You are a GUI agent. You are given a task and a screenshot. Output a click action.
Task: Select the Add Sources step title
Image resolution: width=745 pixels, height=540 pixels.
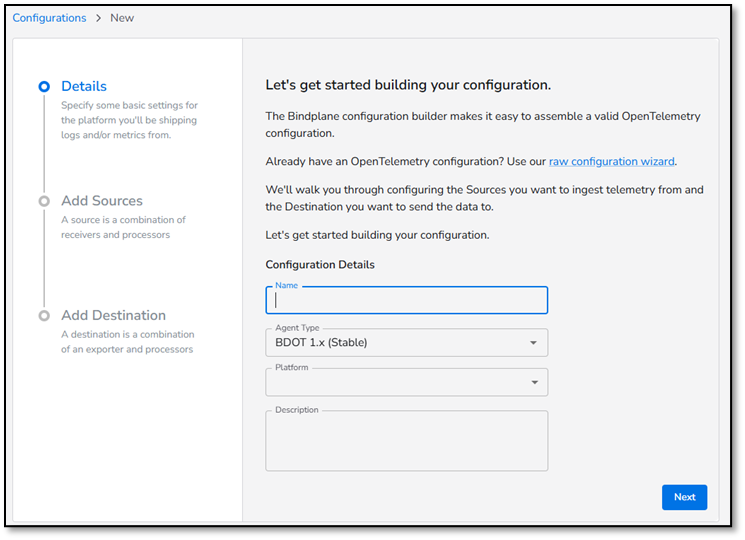coord(102,201)
